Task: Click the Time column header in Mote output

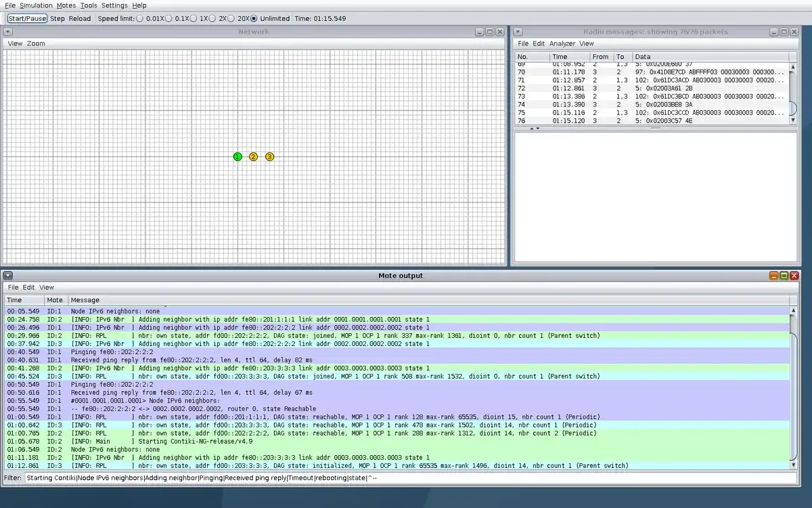Action: point(24,300)
